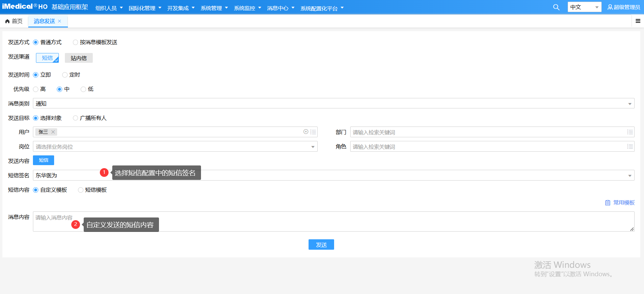644x294 pixels.
Task: Open the 角色 list picker icon
Action: pyautogui.click(x=630, y=147)
